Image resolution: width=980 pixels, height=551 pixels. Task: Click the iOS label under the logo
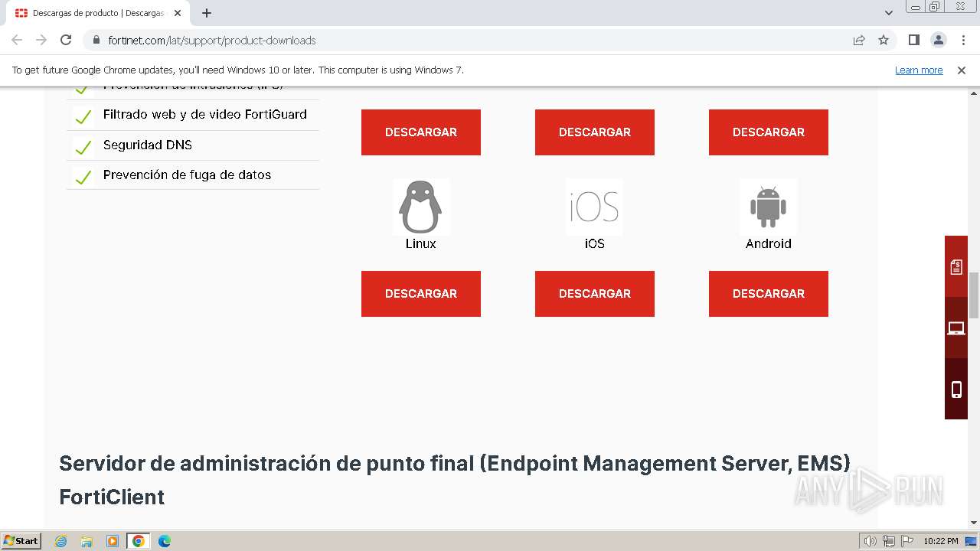tap(595, 243)
